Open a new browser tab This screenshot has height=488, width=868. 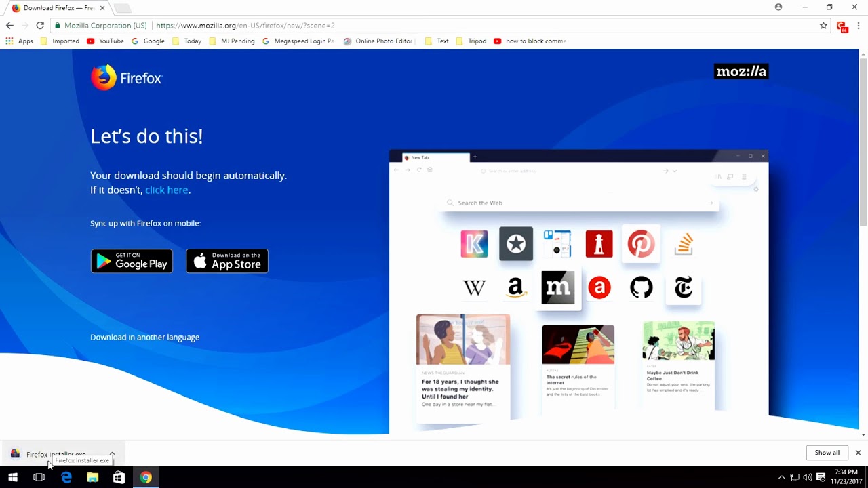(x=122, y=8)
